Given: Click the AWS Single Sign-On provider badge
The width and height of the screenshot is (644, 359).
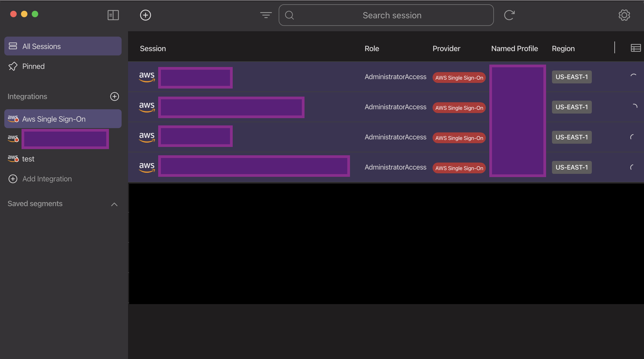Looking at the screenshot, I should [459, 78].
